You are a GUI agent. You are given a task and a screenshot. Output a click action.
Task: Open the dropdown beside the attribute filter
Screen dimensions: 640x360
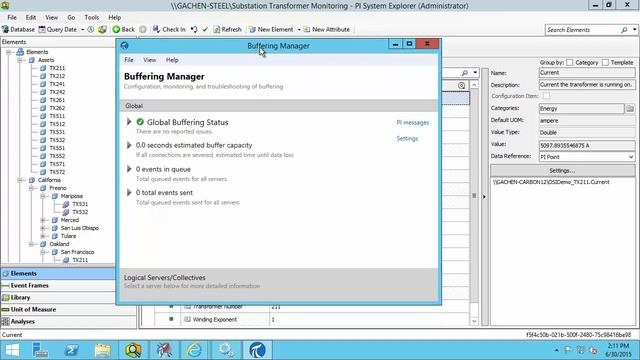coord(475,73)
